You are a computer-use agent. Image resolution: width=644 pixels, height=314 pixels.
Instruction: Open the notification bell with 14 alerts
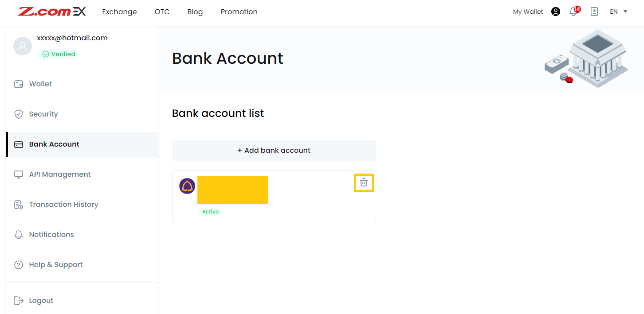573,12
